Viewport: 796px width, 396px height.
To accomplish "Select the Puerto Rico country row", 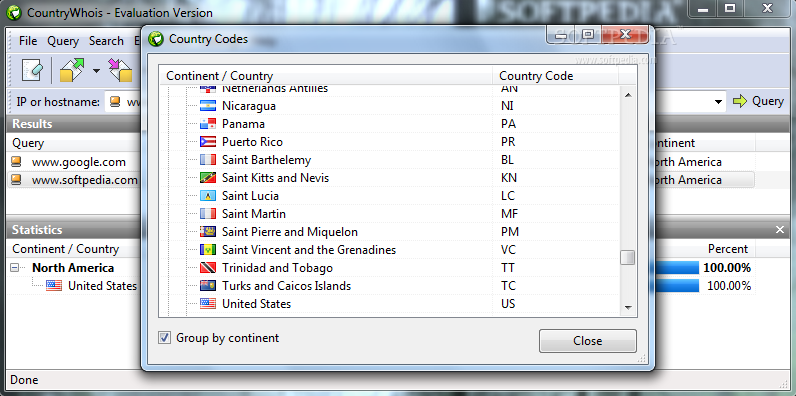I will pos(252,142).
